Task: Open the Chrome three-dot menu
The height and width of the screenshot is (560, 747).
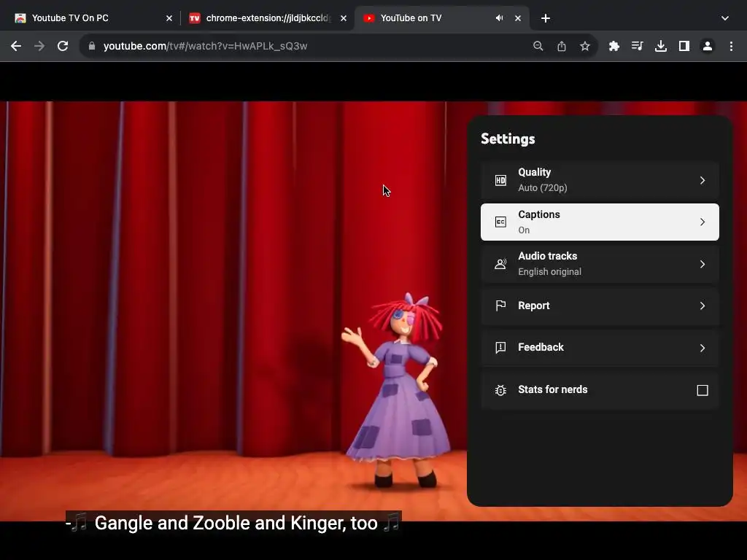Action: tap(731, 46)
